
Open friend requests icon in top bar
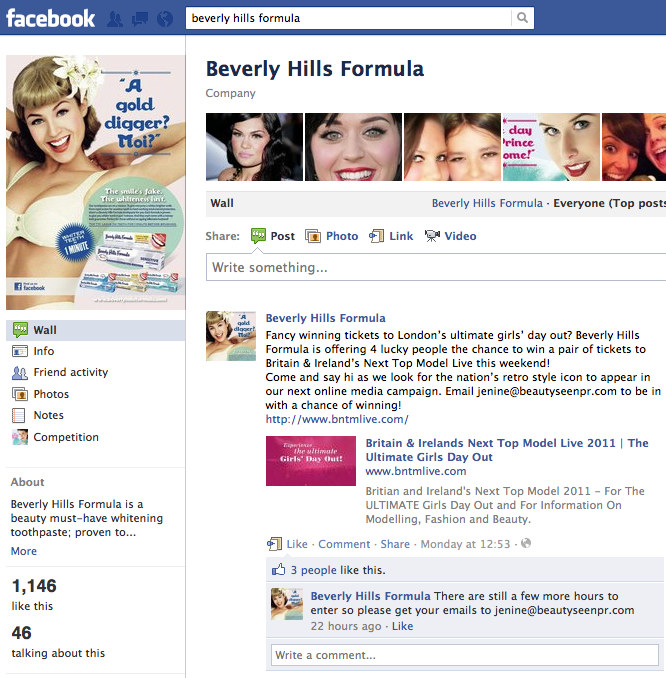pos(115,19)
